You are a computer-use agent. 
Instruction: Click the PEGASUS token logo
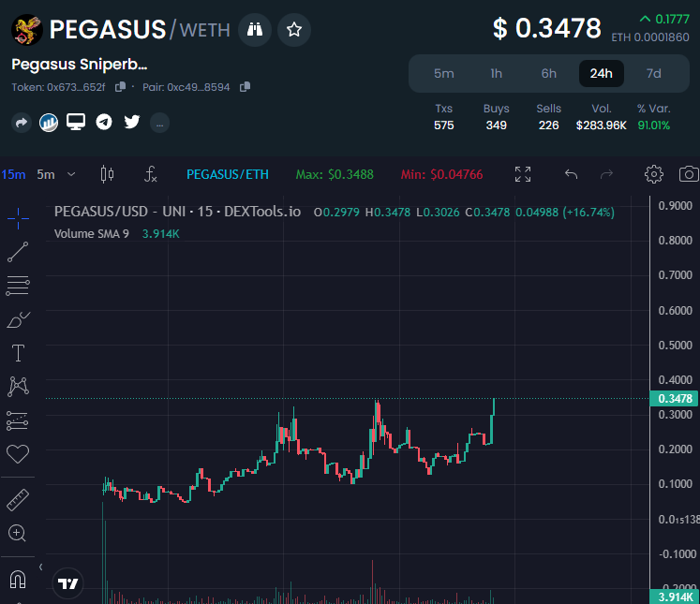point(27,30)
